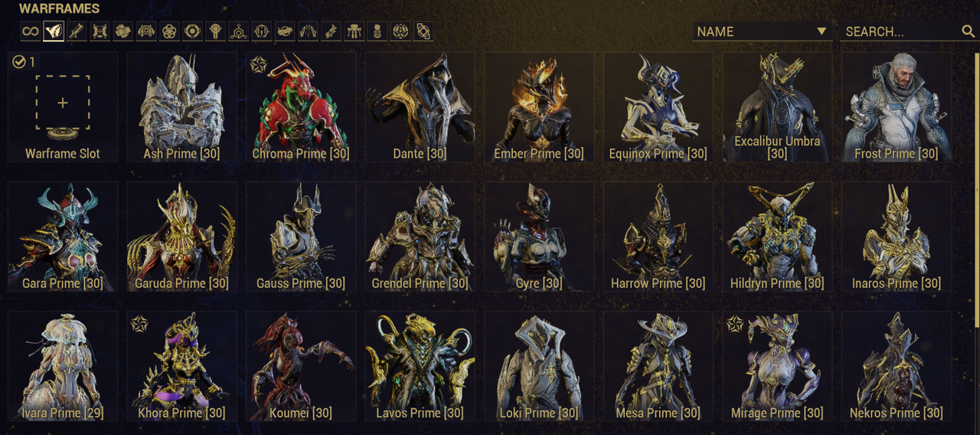Toggle the star badge on Khora Prime
Viewport: 980px width, 435px height.
click(139, 324)
